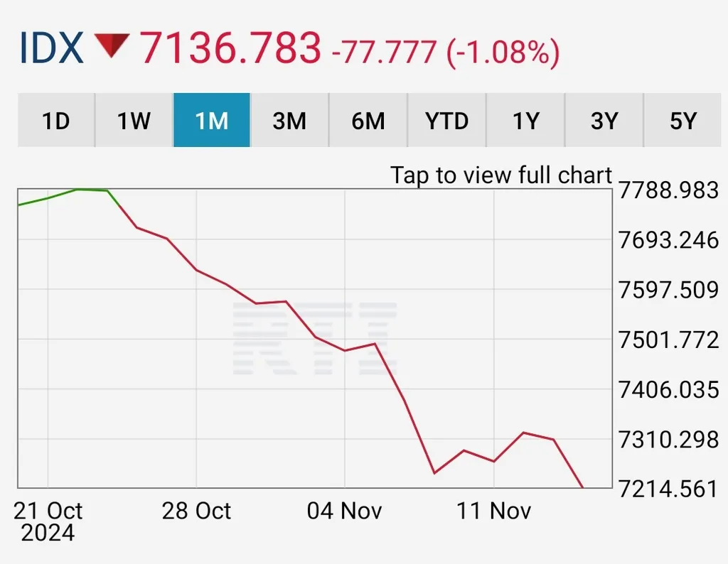Select the 3Y timeframe tab
Viewport: 728px width, 564px height.
click(603, 121)
